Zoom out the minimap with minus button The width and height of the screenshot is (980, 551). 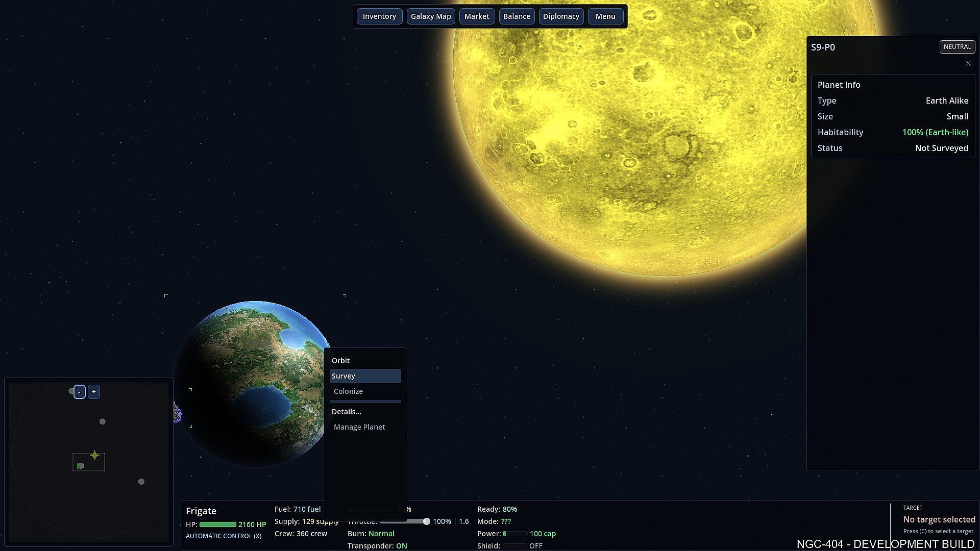pos(79,392)
